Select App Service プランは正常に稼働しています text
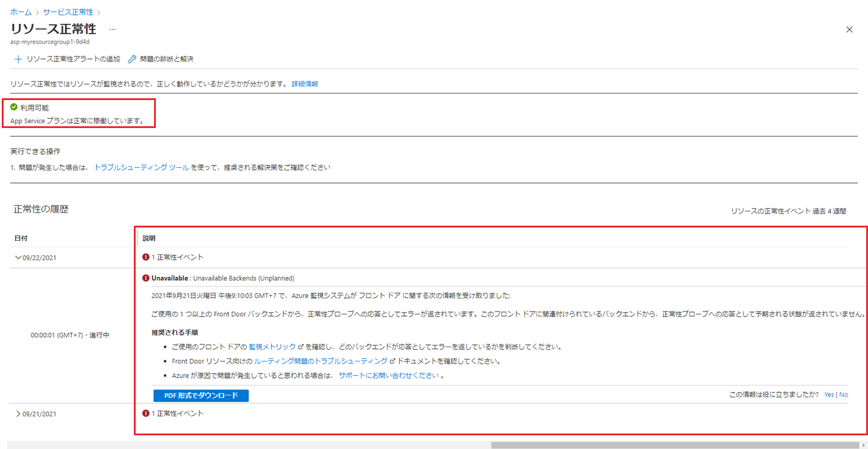This screenshot has width=868, height=449. coord(77,121)
